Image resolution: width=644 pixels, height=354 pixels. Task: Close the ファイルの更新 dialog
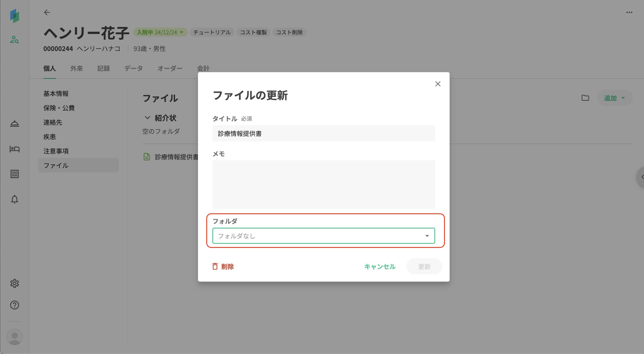(x=438, y=84)
